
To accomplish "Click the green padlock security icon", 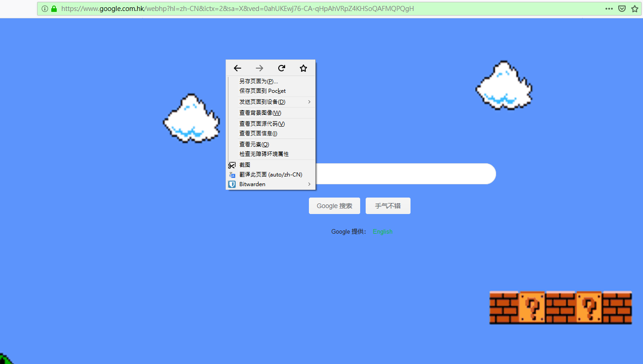I will [x=54, y=8].
